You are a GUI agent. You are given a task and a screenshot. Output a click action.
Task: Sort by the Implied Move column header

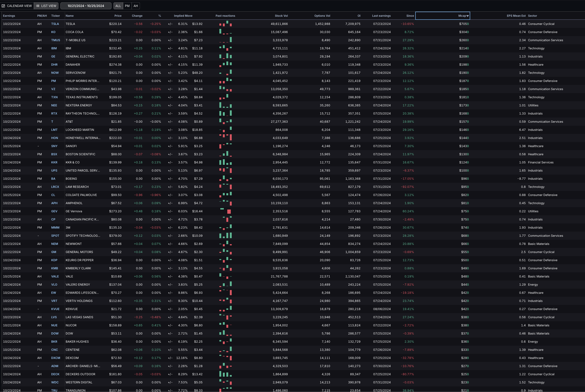[x=183, y=16]
